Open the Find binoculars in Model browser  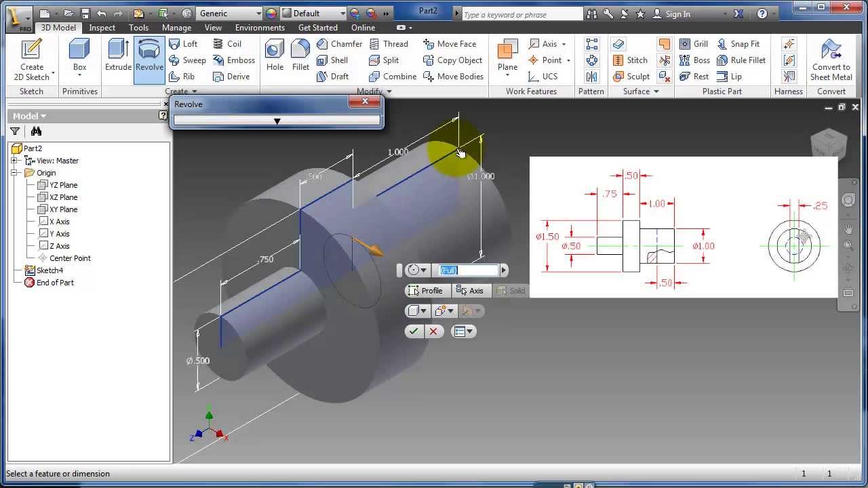(x=36, y=131)
